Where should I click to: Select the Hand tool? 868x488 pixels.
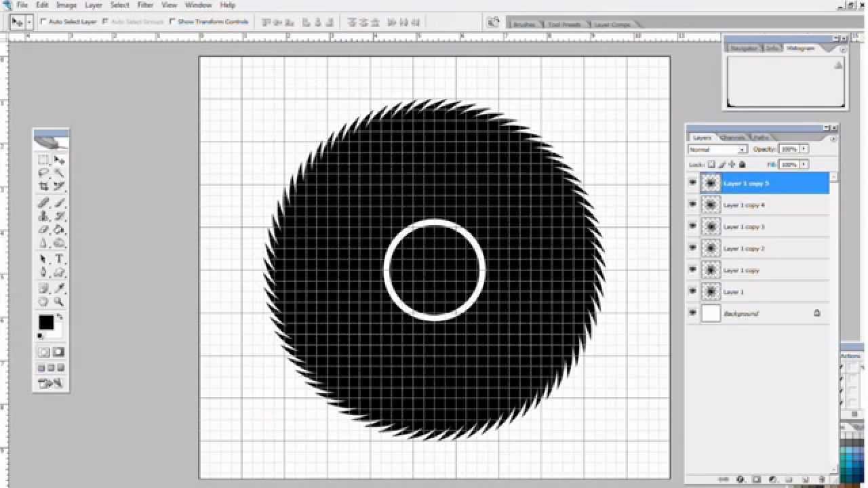(x=43, y=302)
